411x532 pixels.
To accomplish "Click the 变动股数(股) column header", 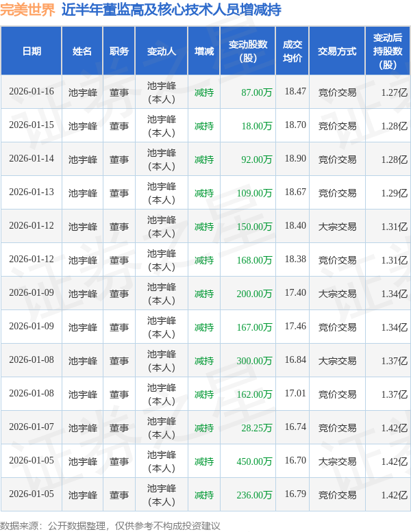I will click(248, 51).
